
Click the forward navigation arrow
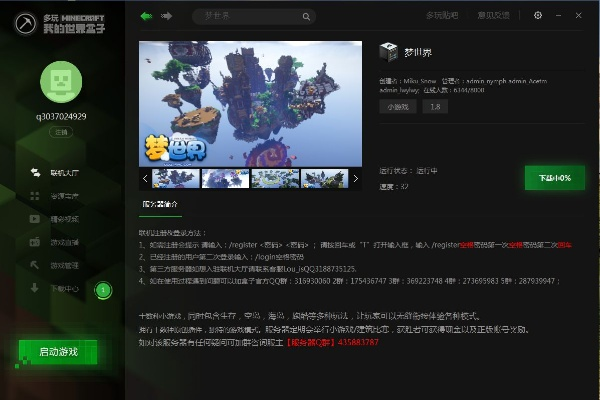[x=166, y=16]
